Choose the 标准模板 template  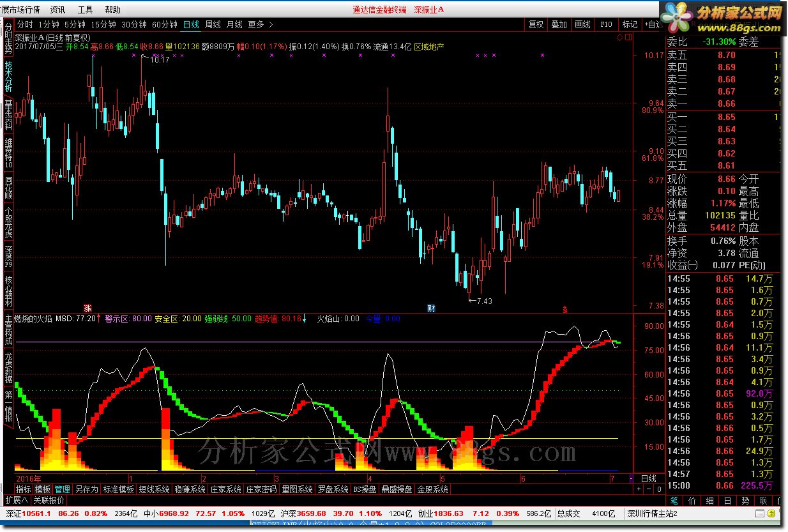pyautogui.click(x=119, y=490)
